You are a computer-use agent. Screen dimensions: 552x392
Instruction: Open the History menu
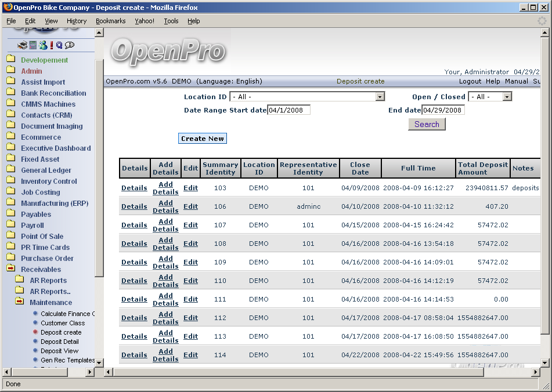pyautogui.click(x=77, y=21)
